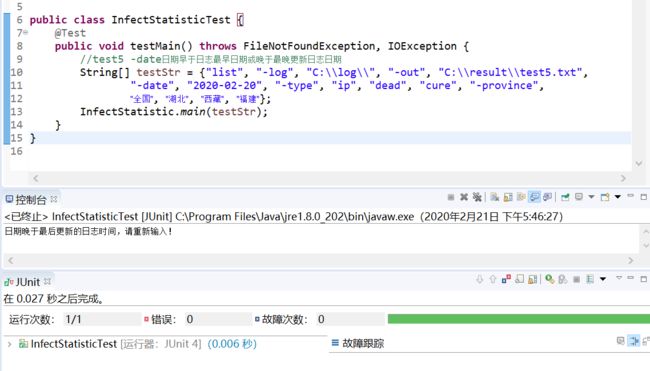
Task: Click the console output message line
Action: click(x=88, y=231)
